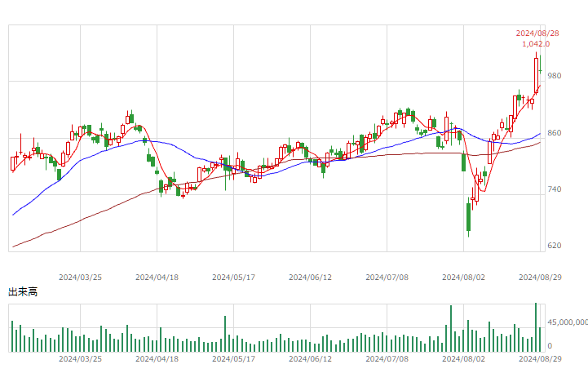Viewport: 588px width, 373px height.
Task: Click 2024/08/02 under the price chart
Action: (463, 278)
